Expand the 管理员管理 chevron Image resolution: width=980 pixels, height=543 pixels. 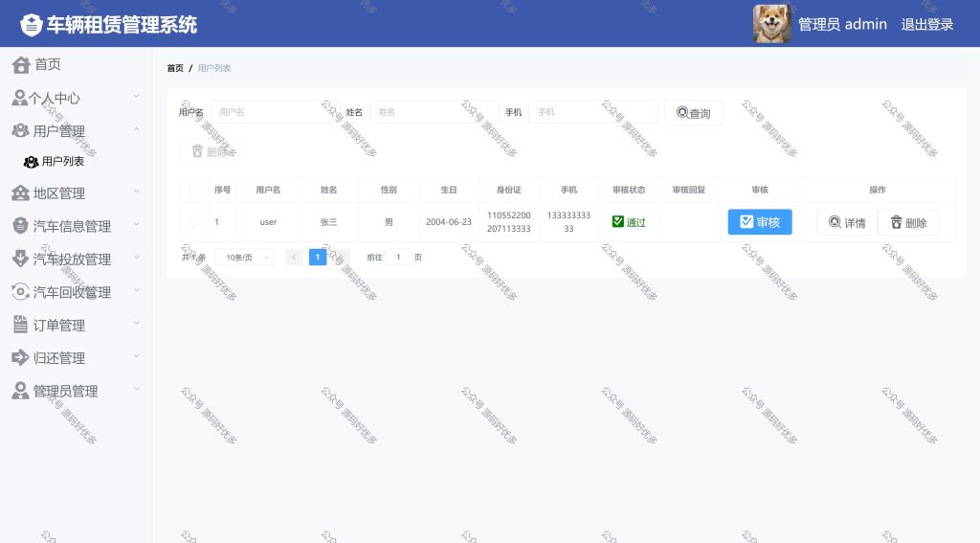pyautogui.click(x=136, y=389)
